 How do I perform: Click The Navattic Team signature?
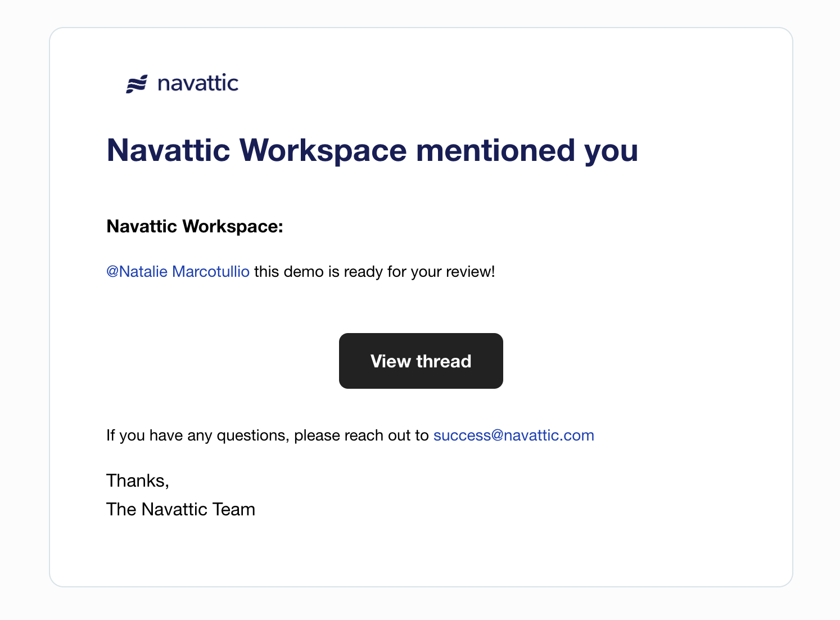pyautogui.click(x=180, y=509)
